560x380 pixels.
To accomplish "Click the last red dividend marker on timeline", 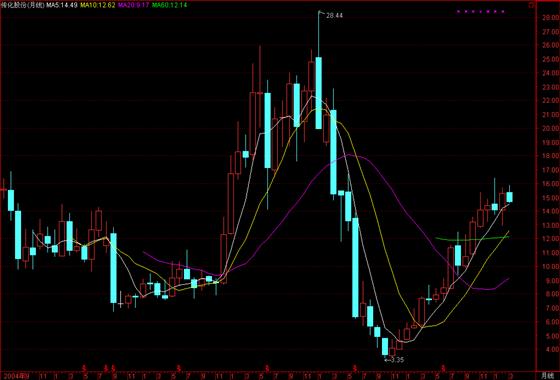I will pyautogui.click(x=443, y=368).
